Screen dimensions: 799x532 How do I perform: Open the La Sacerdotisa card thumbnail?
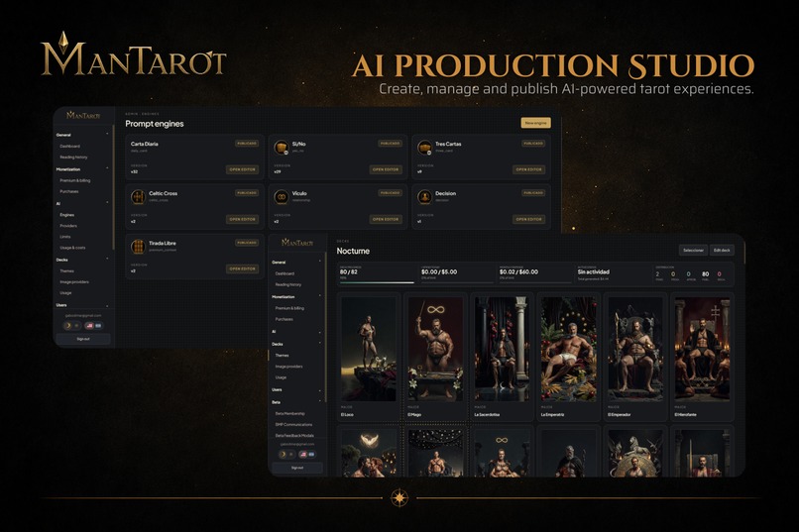(502, 350)
